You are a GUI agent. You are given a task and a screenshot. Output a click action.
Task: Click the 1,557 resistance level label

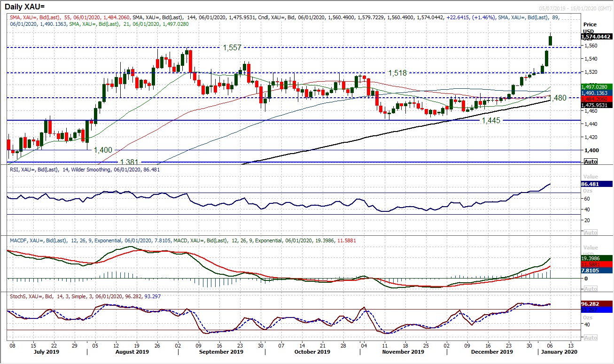(232, 47)
